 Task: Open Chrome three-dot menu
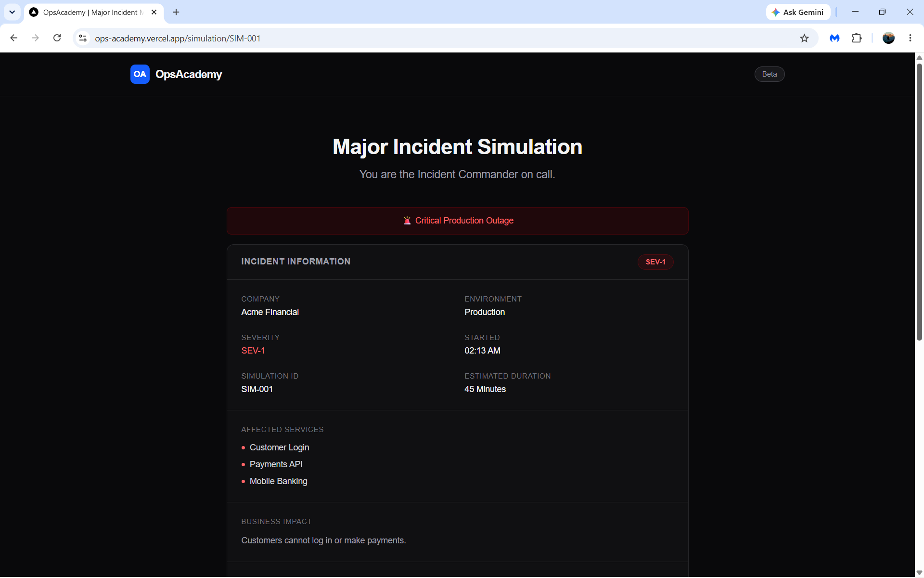[910, 38]
